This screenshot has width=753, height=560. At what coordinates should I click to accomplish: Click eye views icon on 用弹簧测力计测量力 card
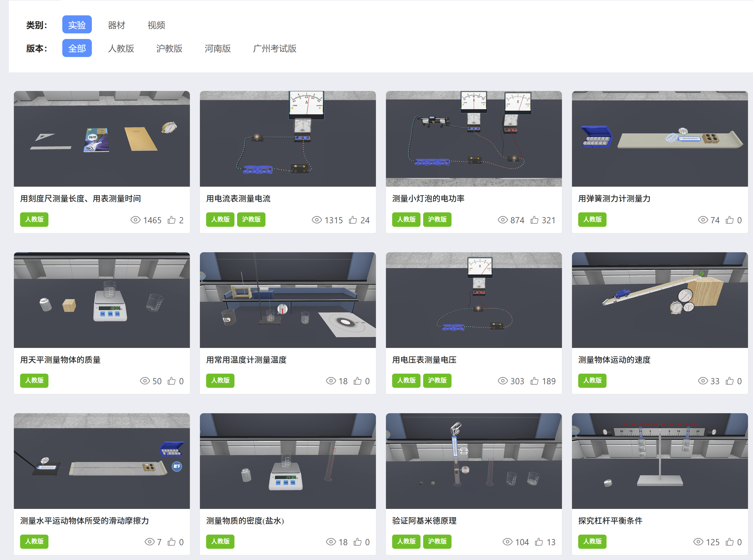tap(703, 220)
